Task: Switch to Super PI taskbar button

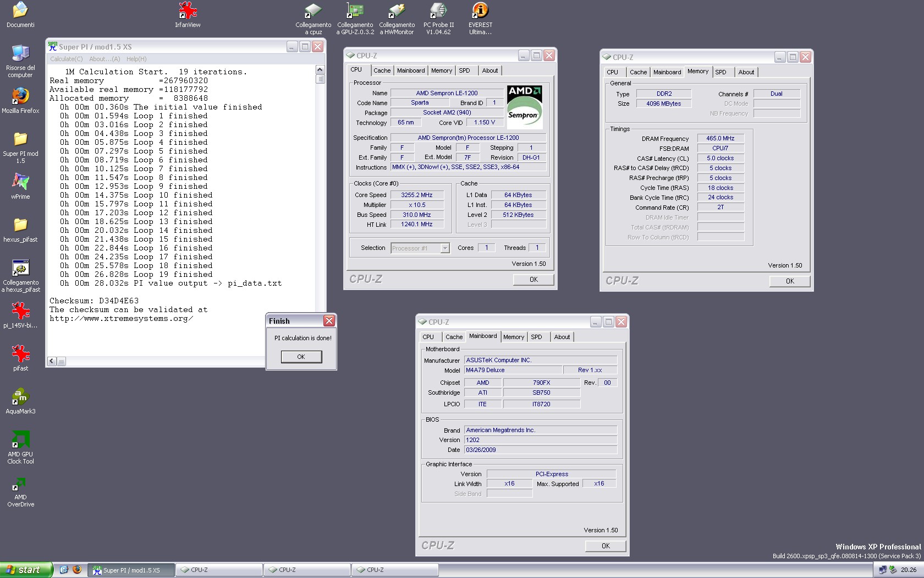Action: tap(131, 570)
